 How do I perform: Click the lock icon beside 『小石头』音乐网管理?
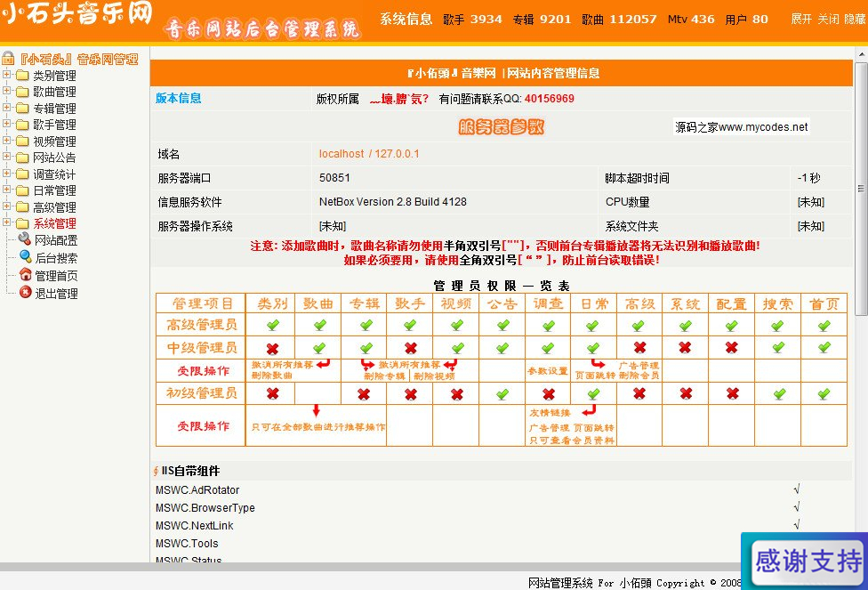(x=8, y=58)
